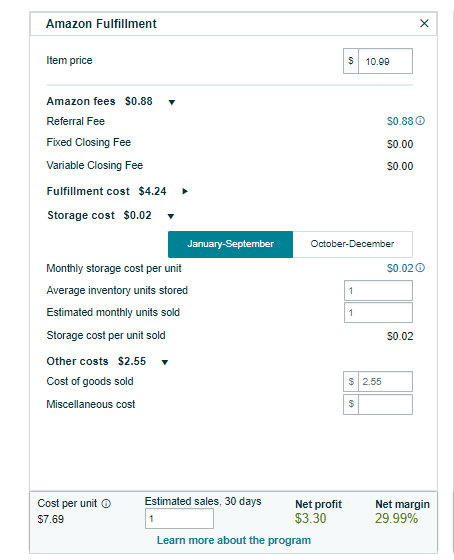Select the January-September storage period
Viewport: 454px width, 560px height.
[230, 244]
